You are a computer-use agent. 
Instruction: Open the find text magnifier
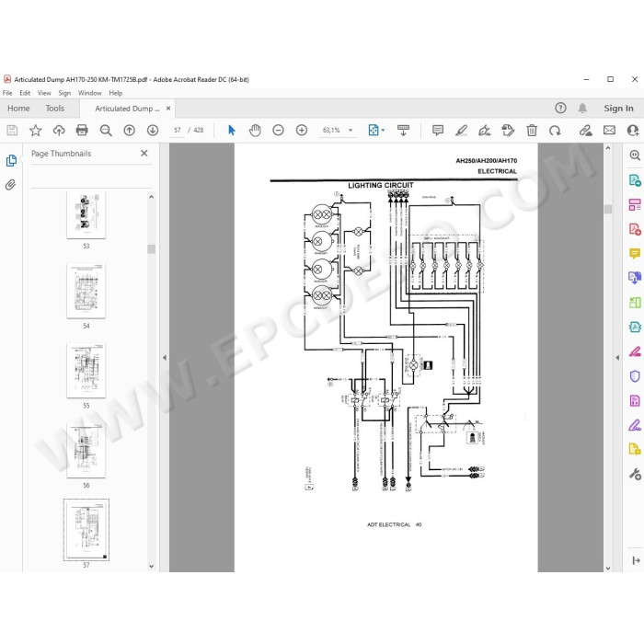tap(106, 131)
